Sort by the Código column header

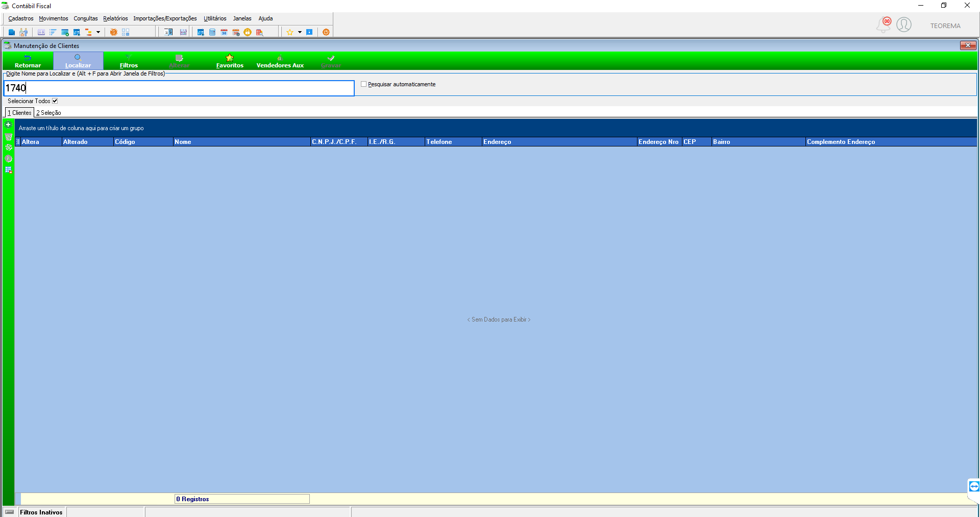(x=143, y=142)
